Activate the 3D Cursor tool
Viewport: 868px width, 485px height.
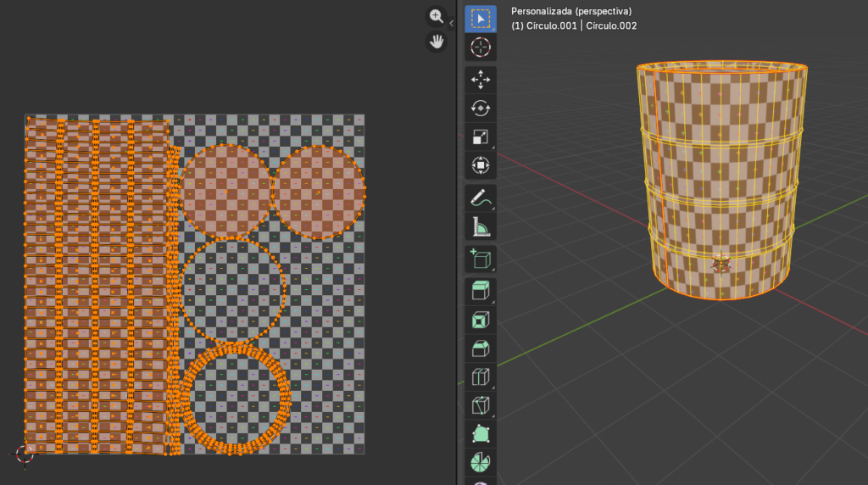click(x=481, y=47)
